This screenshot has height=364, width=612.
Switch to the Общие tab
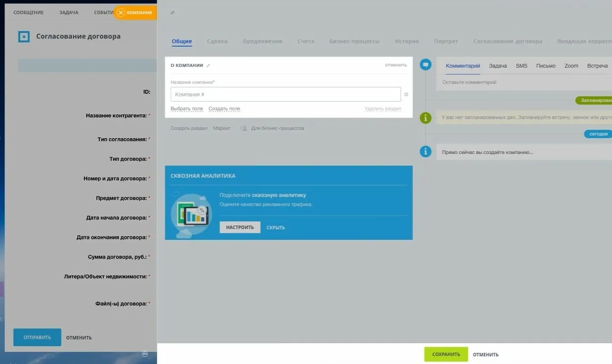tap(182, 41)
